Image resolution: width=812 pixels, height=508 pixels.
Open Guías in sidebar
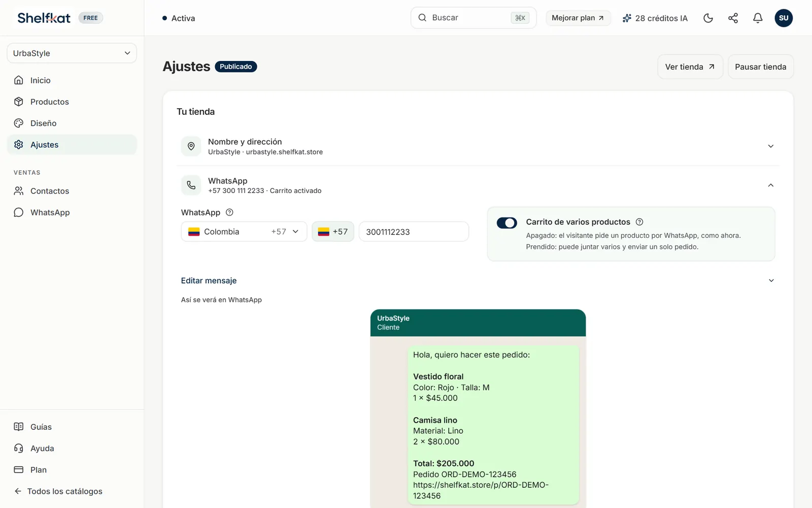[72, 427]
